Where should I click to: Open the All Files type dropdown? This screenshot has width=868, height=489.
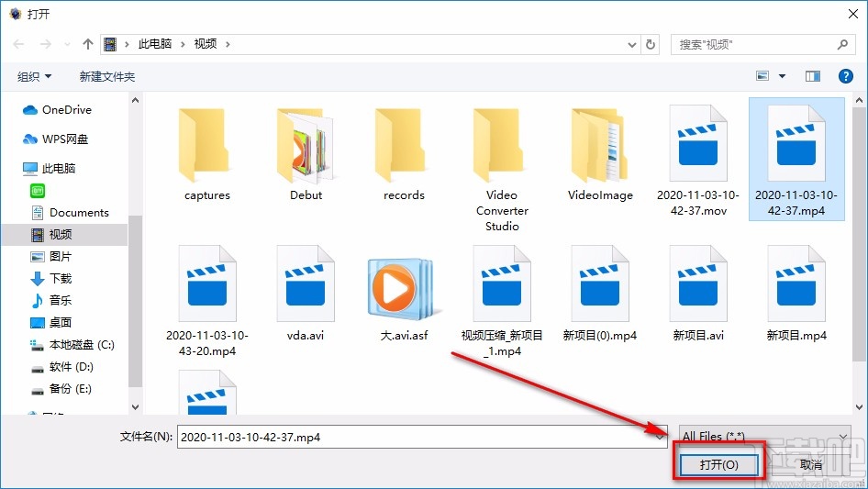(x=764, y=436)
